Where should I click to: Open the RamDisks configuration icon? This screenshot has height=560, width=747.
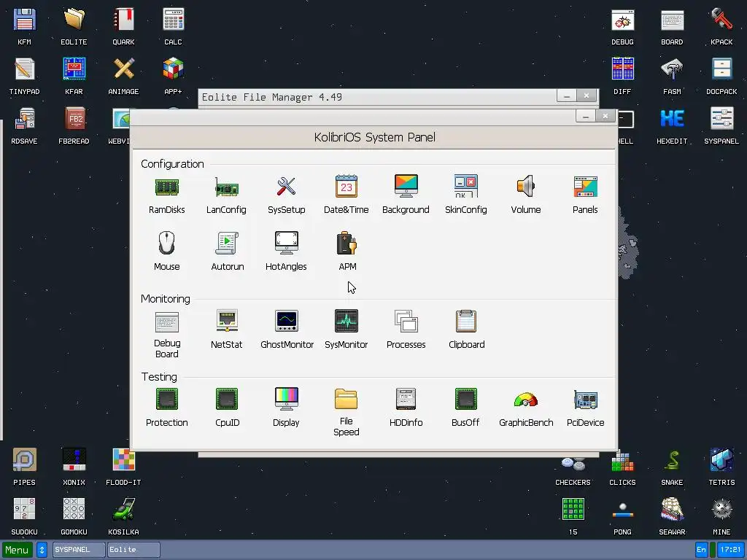click(167, 187)
